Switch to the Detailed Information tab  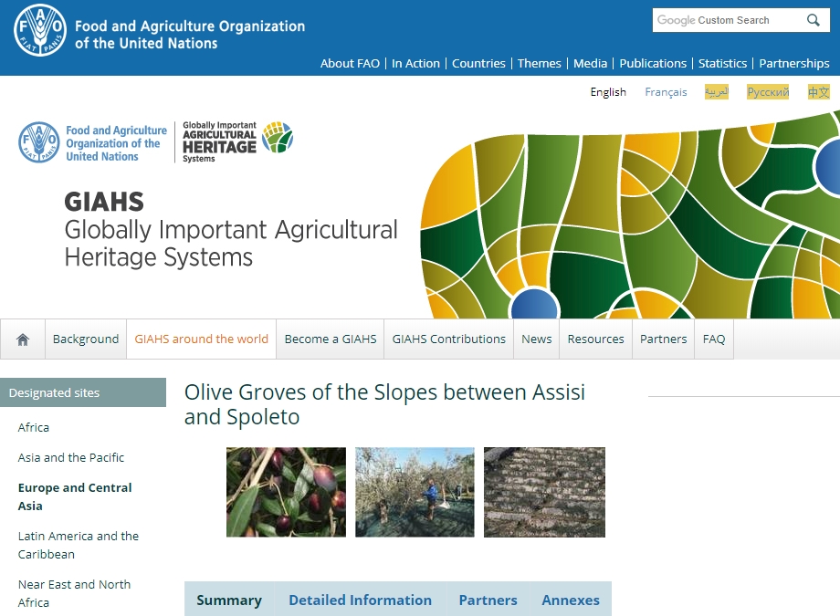(x=360, y=600)
